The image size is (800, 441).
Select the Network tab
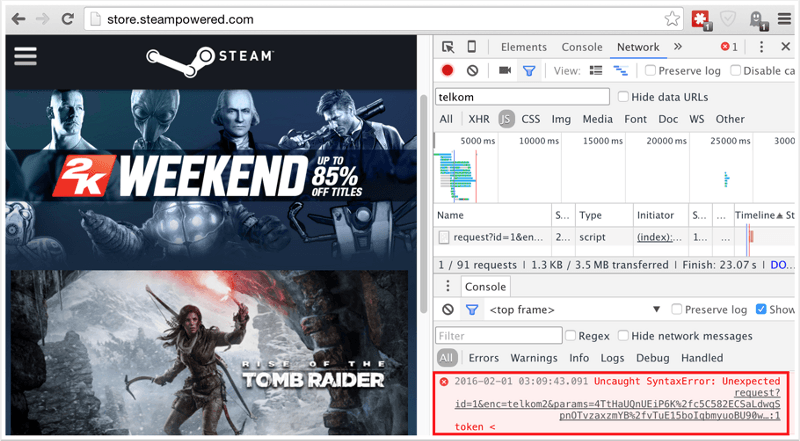pos(638,47)
